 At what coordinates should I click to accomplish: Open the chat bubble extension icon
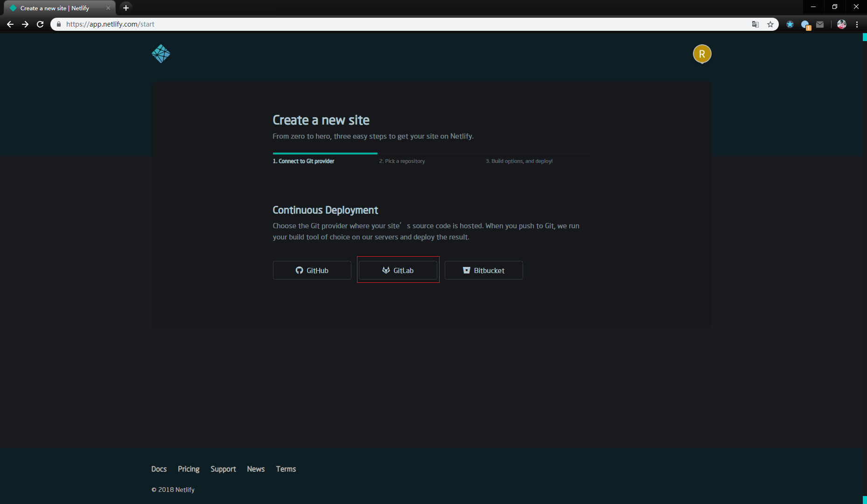[805, 25]
